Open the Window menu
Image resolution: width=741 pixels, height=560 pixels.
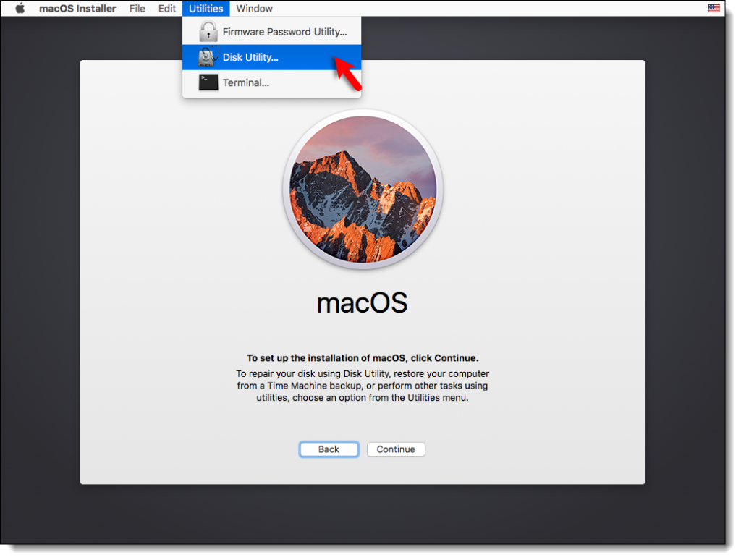point(254,8)
